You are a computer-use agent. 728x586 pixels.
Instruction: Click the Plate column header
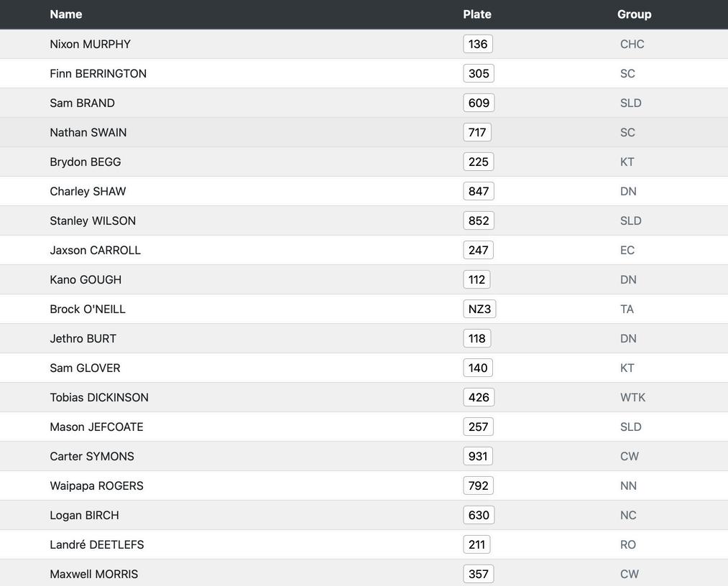tap(477, 14)
